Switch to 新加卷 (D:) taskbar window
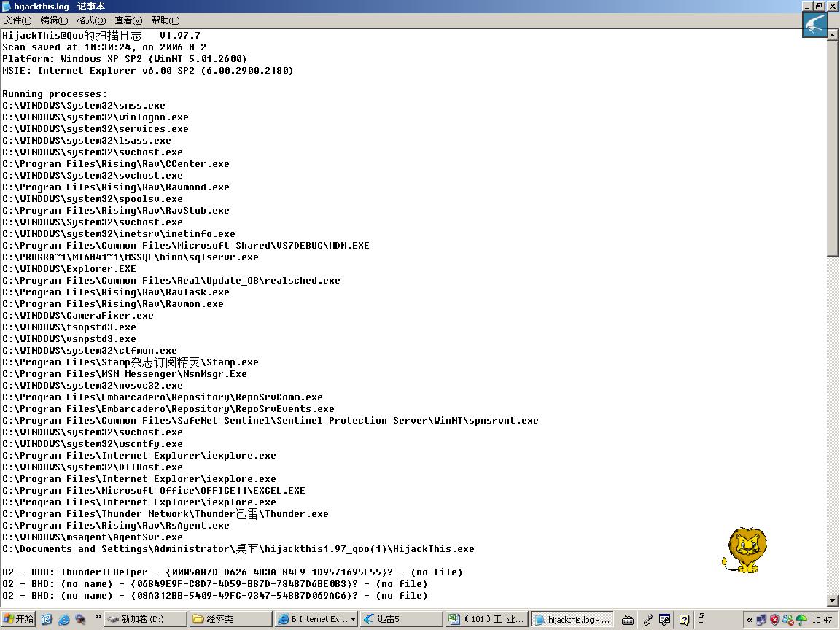The width and height of the screenshot is (840, 630). pyautogui.click(x=145, y=619)
